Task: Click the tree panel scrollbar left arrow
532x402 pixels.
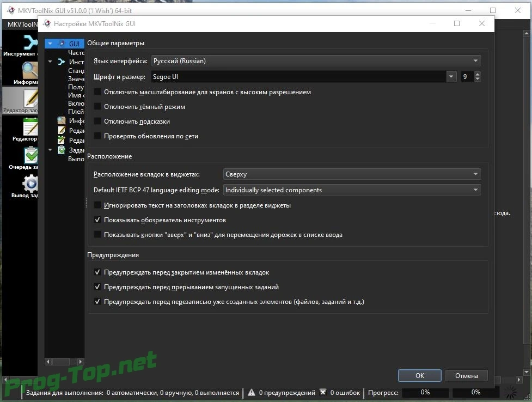Action: 48,362
